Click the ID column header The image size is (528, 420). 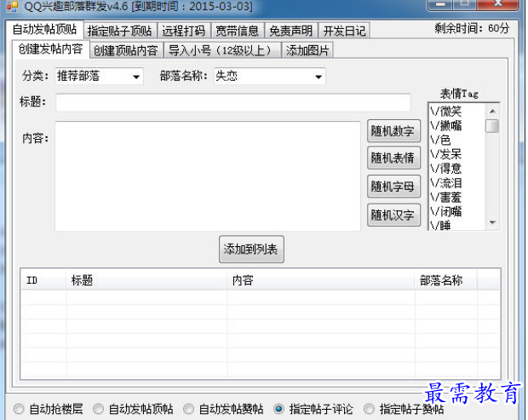click(x=43, y=280)
